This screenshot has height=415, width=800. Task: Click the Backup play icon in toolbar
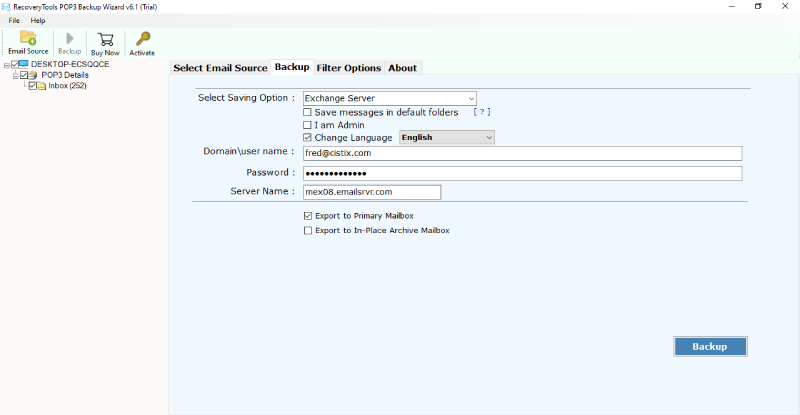69,38
